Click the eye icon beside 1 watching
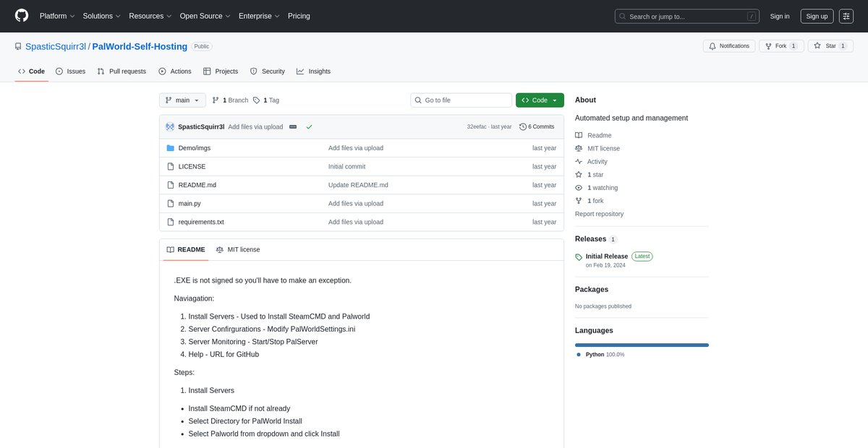 point(579,187)
